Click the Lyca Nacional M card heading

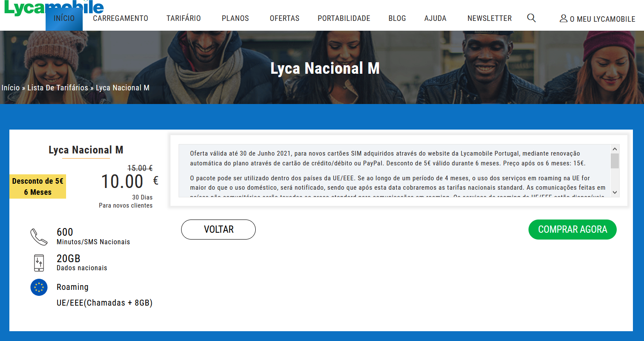click(86, 150)
